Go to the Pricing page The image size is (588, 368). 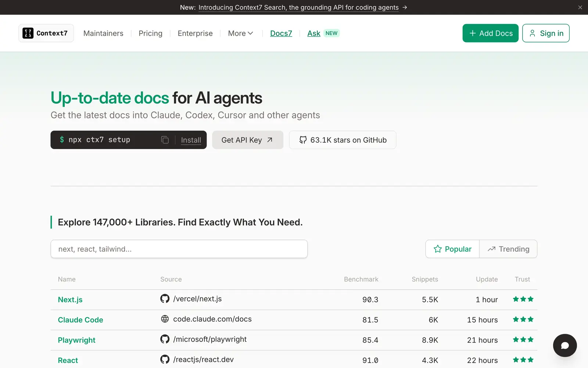(150, 33)
